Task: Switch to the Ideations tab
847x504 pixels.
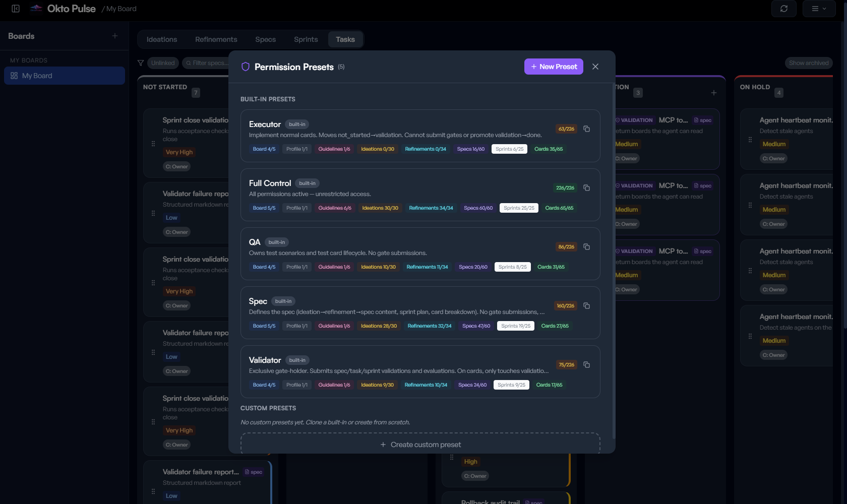Action: pyautogui.click(x=161, y=39)
